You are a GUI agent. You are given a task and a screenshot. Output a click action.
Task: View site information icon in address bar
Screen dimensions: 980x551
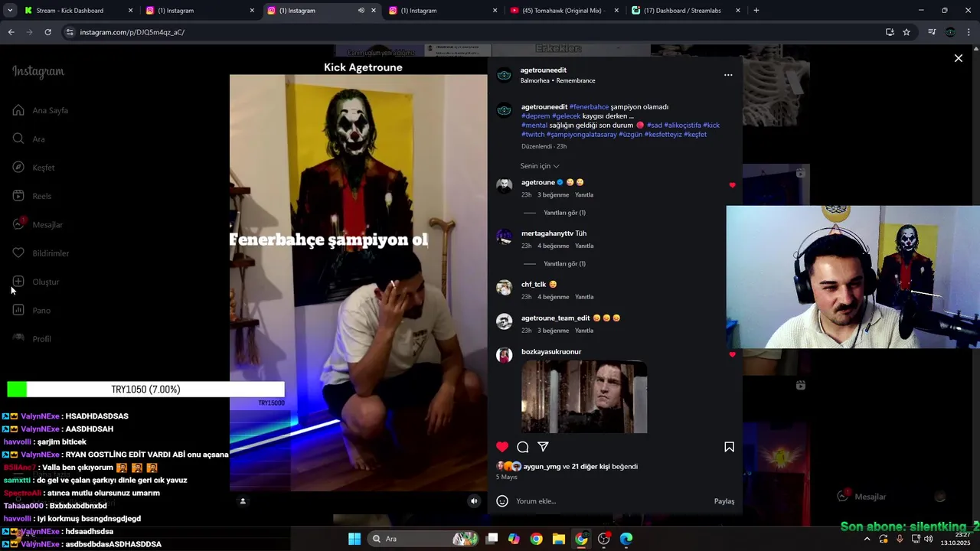70,32
